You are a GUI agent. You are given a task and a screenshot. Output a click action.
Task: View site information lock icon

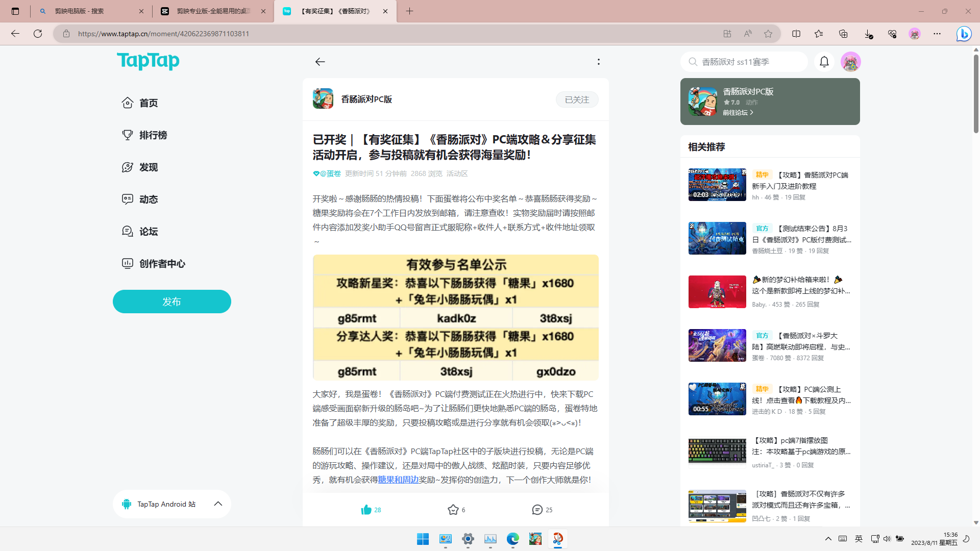tap(66, 34)
